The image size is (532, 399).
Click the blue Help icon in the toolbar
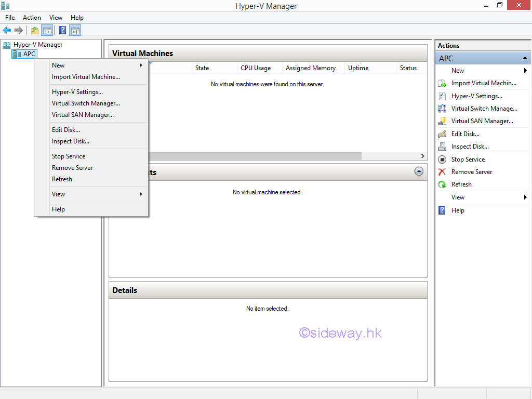[62, 30]
